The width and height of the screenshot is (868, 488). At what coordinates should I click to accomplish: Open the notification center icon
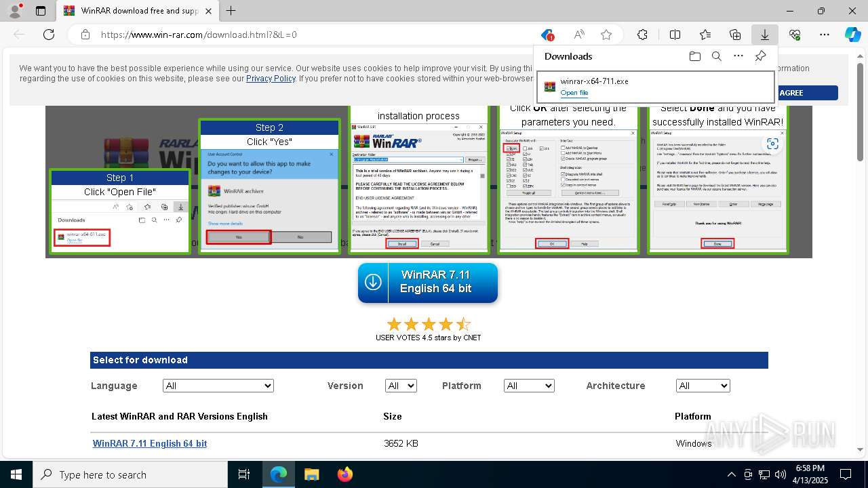[x=846, y=474]
